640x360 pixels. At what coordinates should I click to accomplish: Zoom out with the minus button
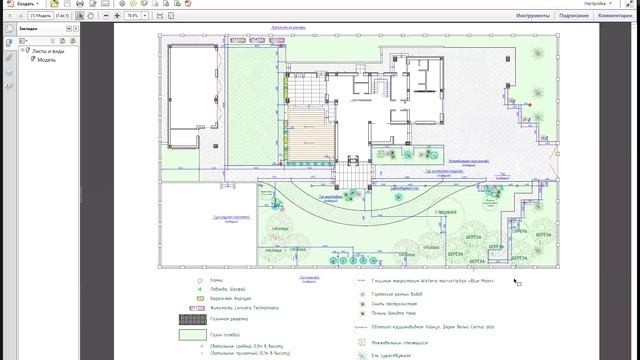click(106, 16)
